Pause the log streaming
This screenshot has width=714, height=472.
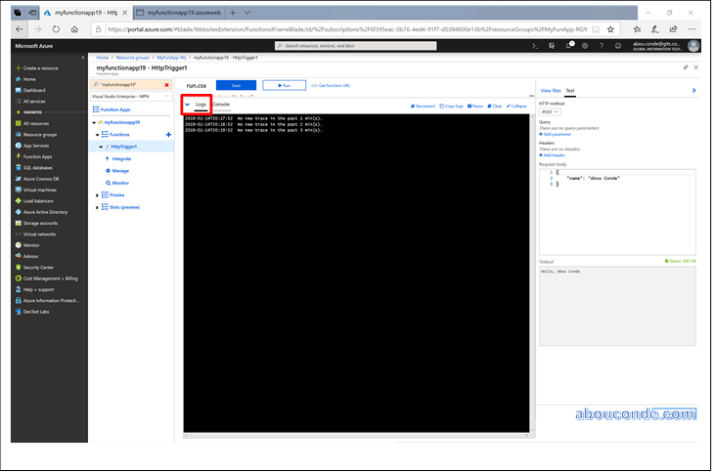[476, 105]
